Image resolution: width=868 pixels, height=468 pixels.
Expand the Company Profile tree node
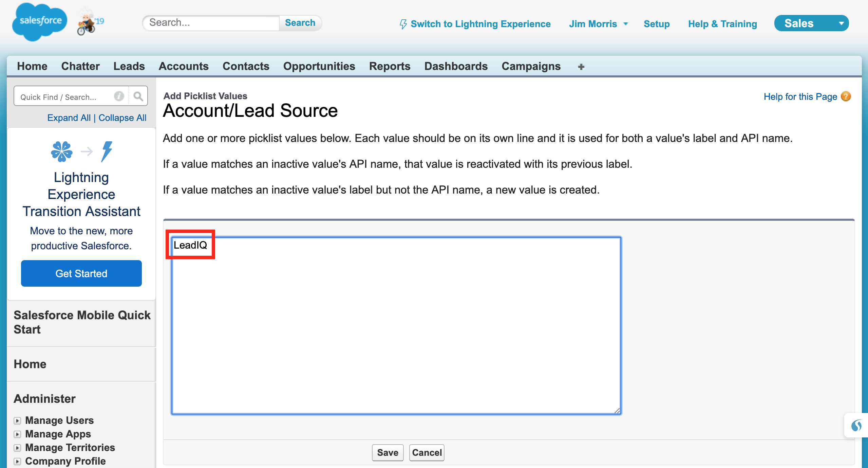click(x=17, y=461)
